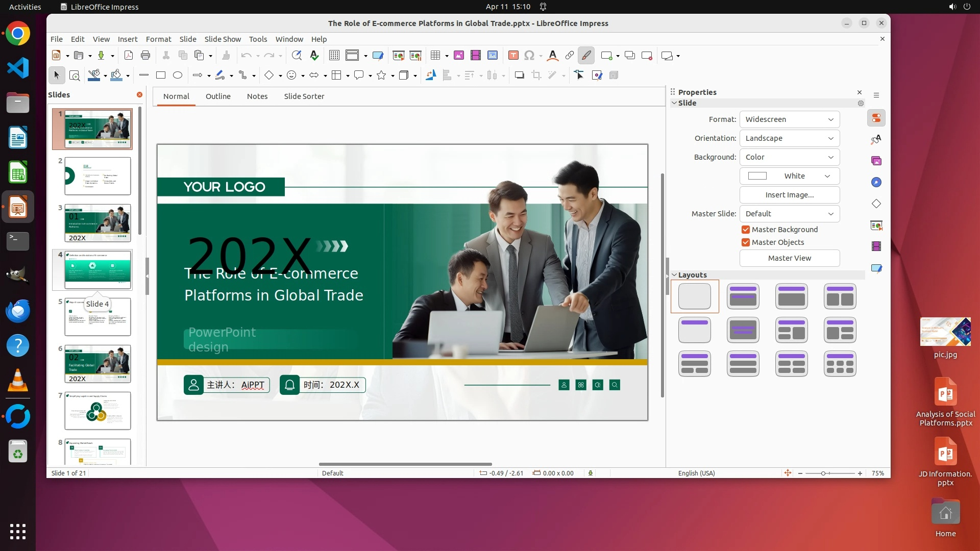Viewport: 980px width, 551px height.
Task: Uncheck the Master Background checkbox
Action: (x=746, y=230)
